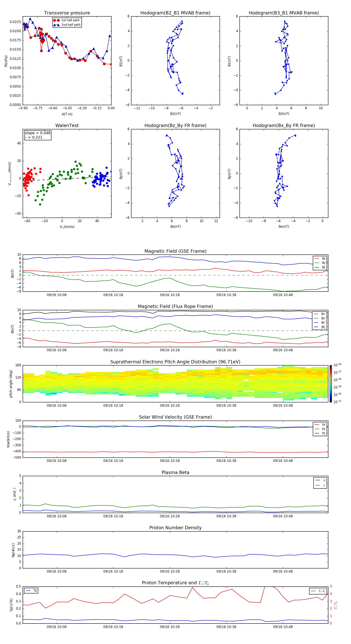Click the 'Bx(nT)' x-axis label
The width and height of the screenshot is (351, 644).
point(284,227)
